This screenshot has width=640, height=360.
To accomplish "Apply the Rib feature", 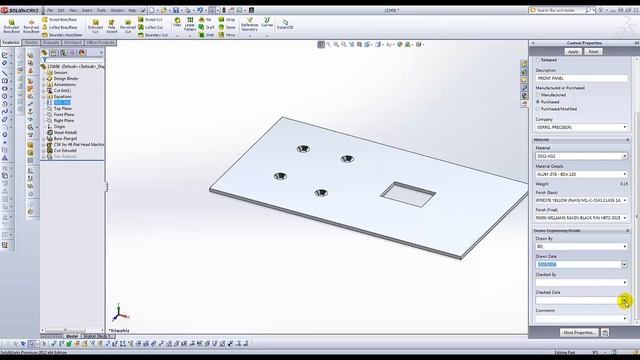I will click(205, 20).
